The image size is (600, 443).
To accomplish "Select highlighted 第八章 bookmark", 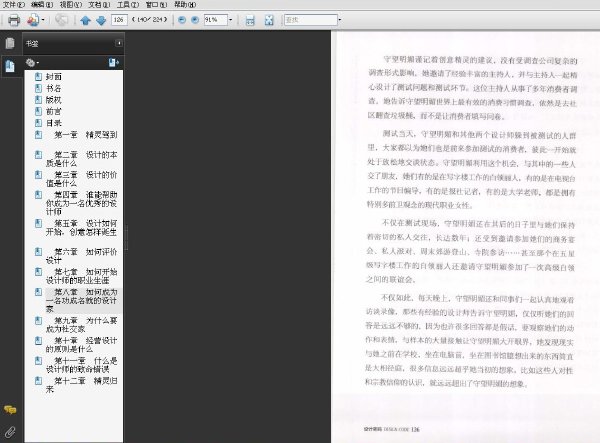I will coord(82,301).
